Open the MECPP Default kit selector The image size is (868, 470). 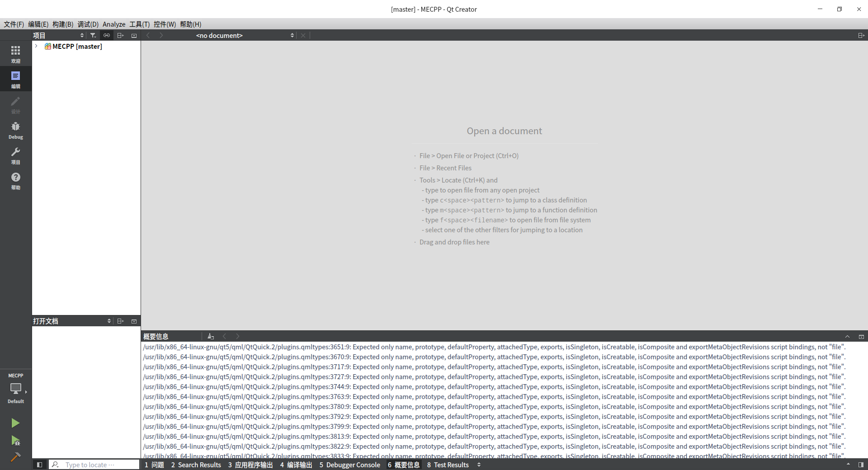(x=16, y=389)
